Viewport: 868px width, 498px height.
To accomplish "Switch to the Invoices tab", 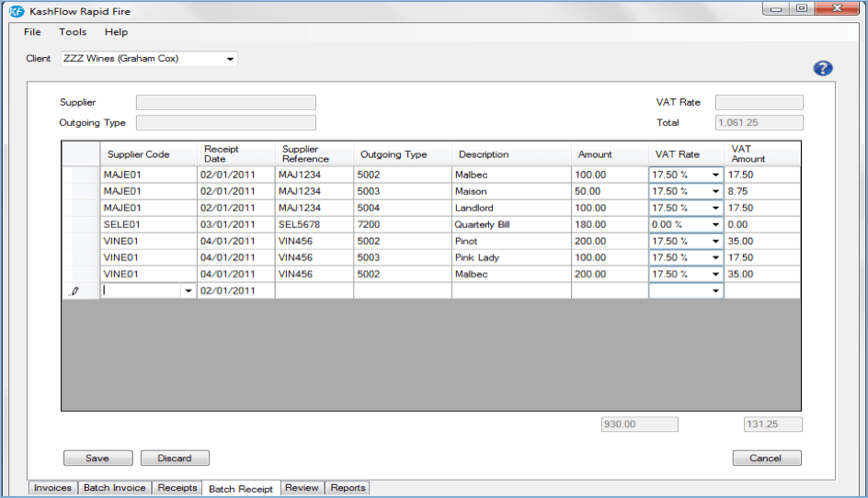I will tap(52, 488).
